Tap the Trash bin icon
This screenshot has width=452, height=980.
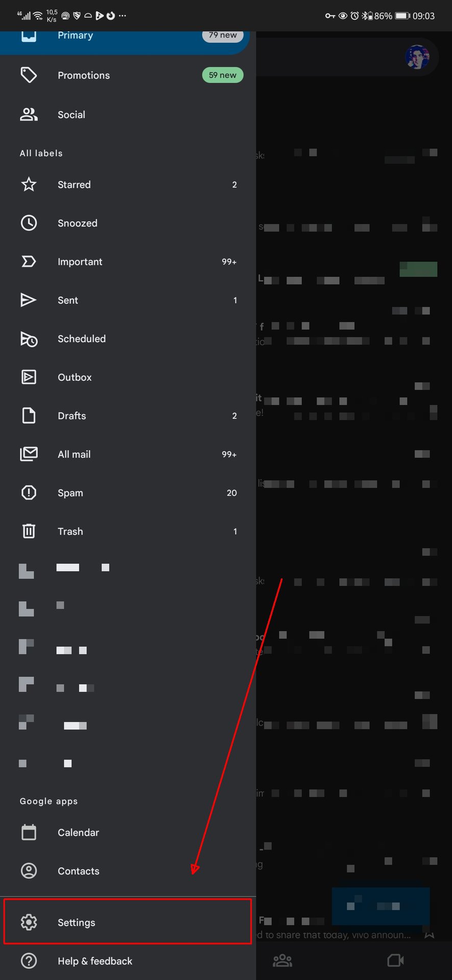29,531
